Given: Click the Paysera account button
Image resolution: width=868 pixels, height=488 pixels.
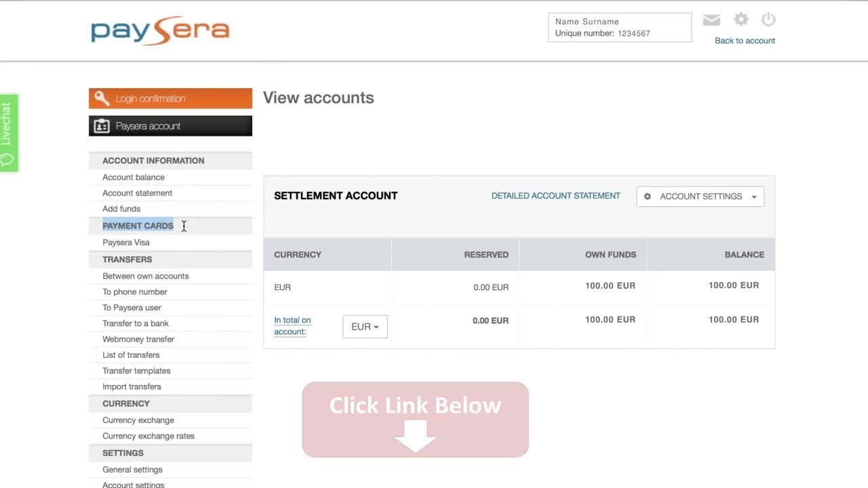Looking at the screenshot, I should pyautogui.click(x=170, y=126).
